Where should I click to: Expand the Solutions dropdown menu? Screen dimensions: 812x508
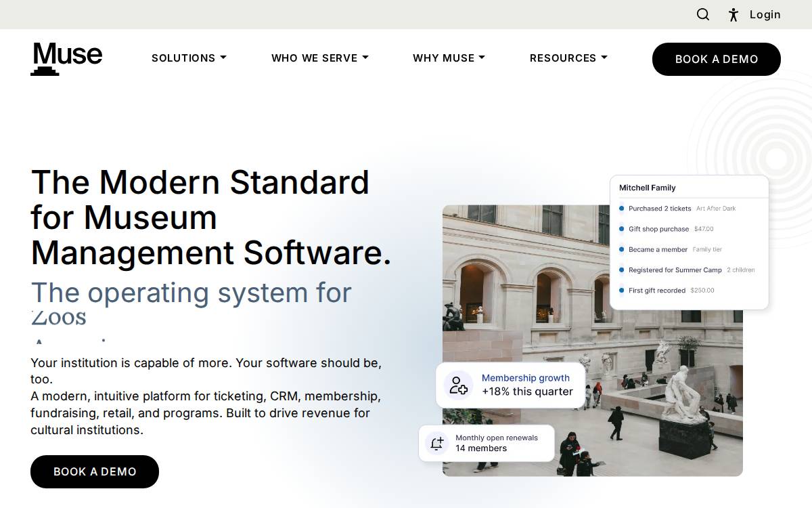(x=189, y=58)
